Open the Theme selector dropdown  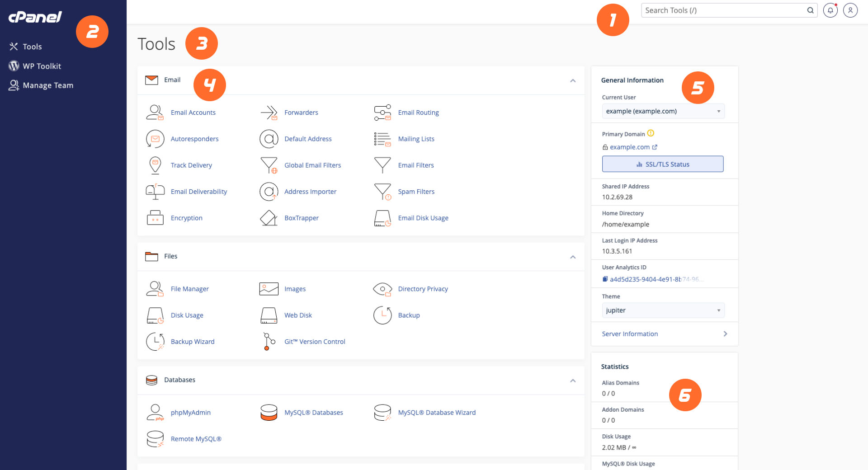[663, 310]
